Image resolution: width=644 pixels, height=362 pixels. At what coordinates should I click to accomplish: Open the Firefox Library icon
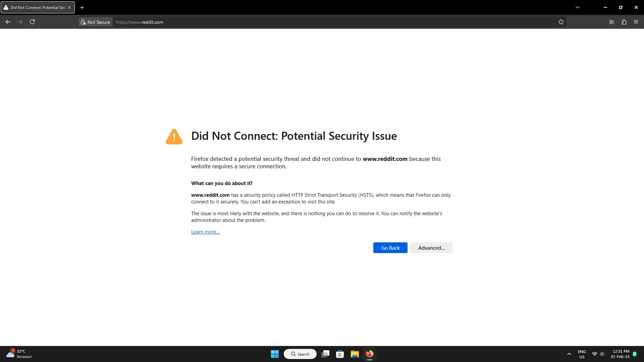tap(612, 22)
